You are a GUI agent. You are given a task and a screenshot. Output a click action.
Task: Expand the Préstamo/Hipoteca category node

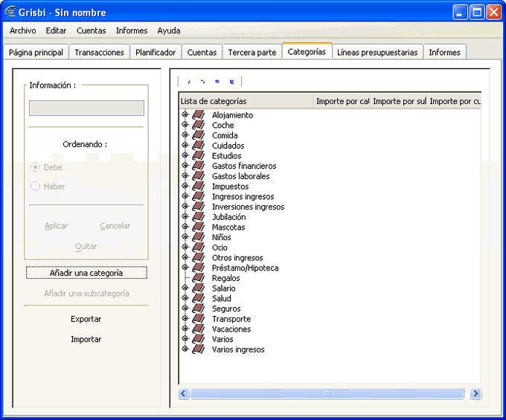(185, 268)
